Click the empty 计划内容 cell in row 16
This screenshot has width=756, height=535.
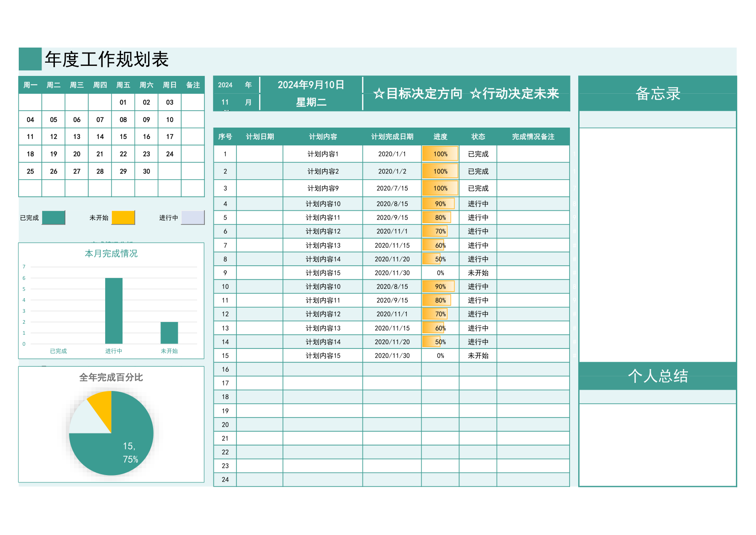click(x=323, y=369)
